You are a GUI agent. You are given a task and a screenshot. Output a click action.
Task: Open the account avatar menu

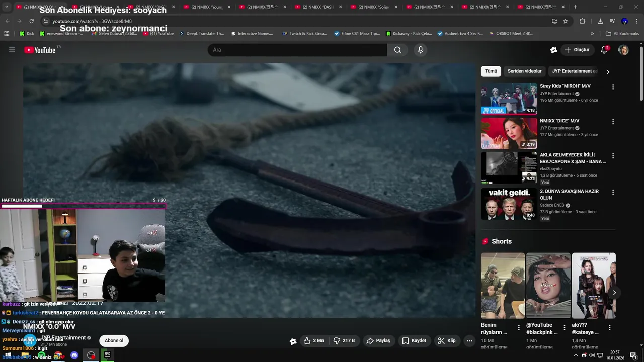(x=623, y=50)
